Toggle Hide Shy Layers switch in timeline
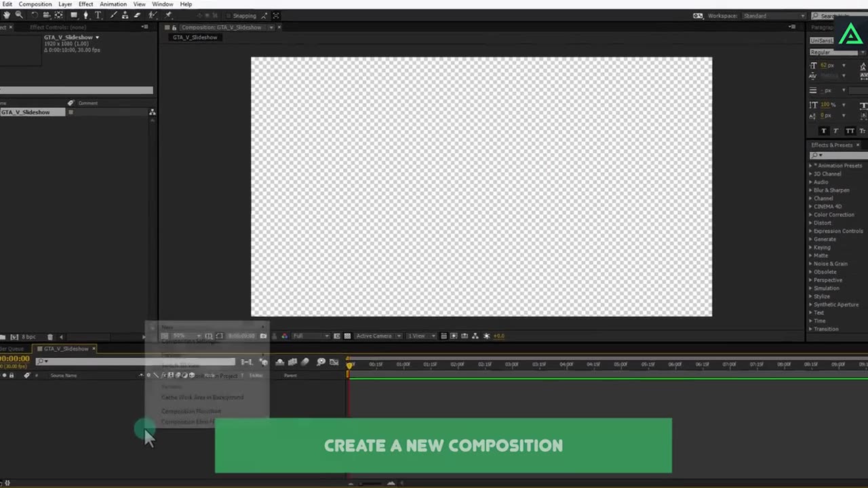Image resolution: width=868 pixels, height=488 pixels. pos(280,362)
